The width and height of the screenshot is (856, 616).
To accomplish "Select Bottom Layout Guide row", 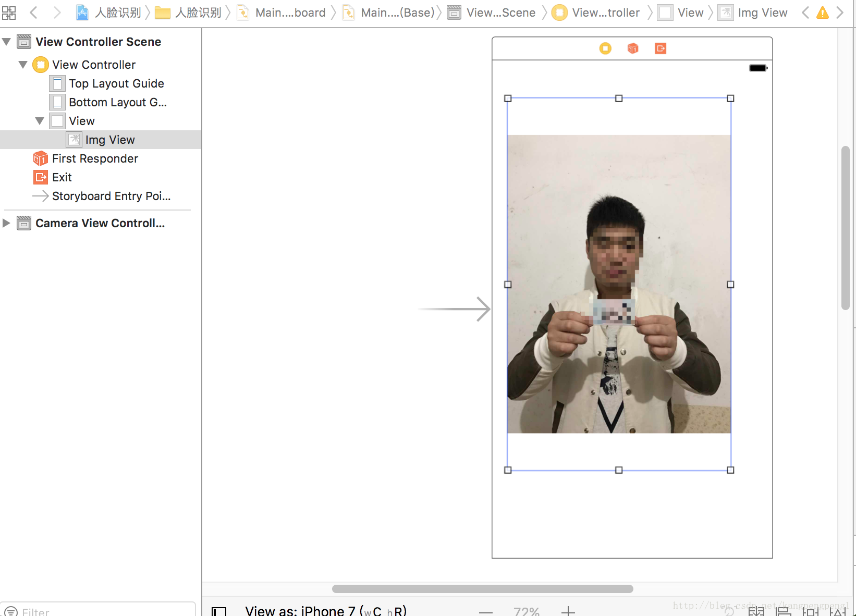I will click(x=101, y=102).
